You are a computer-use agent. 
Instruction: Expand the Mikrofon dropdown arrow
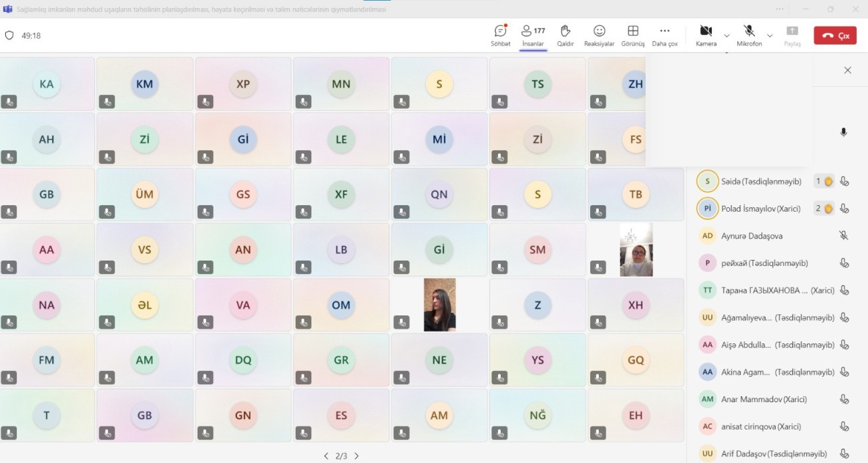tap(770, 35)
